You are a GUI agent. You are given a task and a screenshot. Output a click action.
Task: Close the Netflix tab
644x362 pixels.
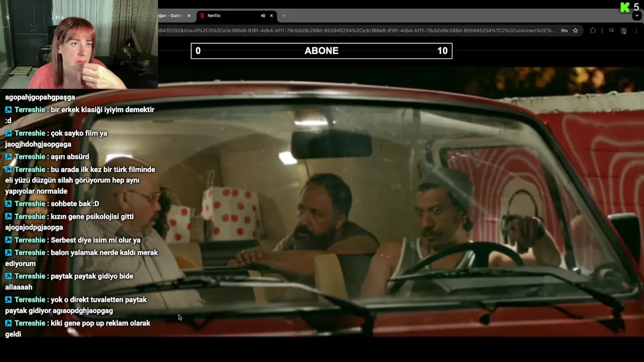pos(271,16)
